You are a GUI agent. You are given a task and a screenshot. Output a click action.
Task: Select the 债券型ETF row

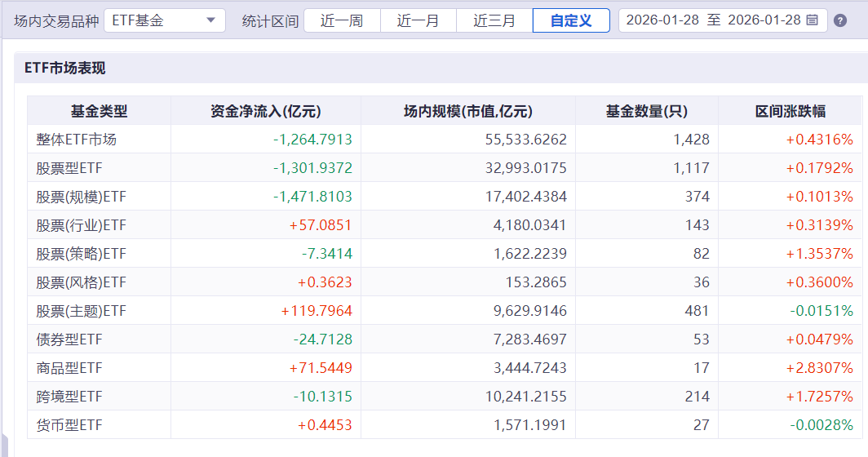pos(445,339)
